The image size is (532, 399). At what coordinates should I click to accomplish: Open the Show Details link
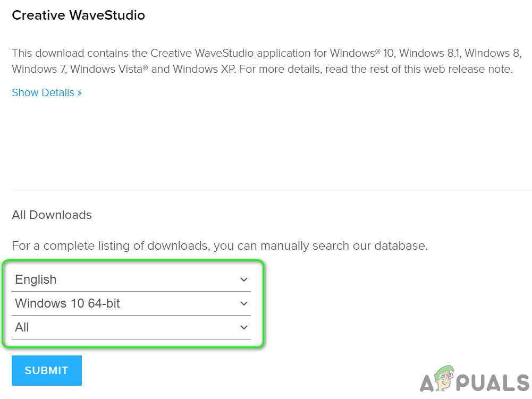(x=43, y=92)
